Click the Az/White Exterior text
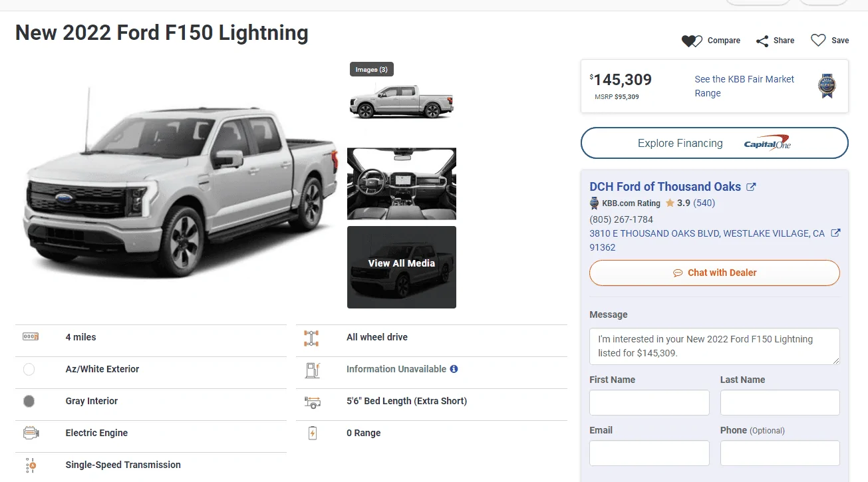868x482 pixels. point(102,369)
